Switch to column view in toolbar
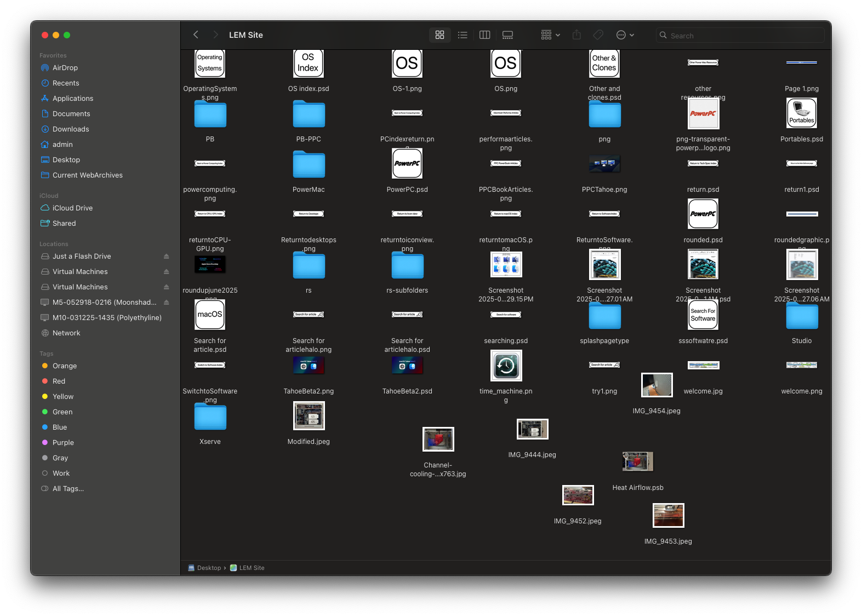This screenshot has width=862, height=616. tap(485, 35)
